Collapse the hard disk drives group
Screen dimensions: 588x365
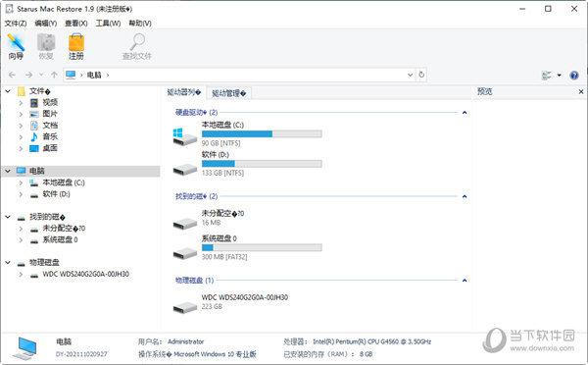pyautogui.click(x=465, y=112)
